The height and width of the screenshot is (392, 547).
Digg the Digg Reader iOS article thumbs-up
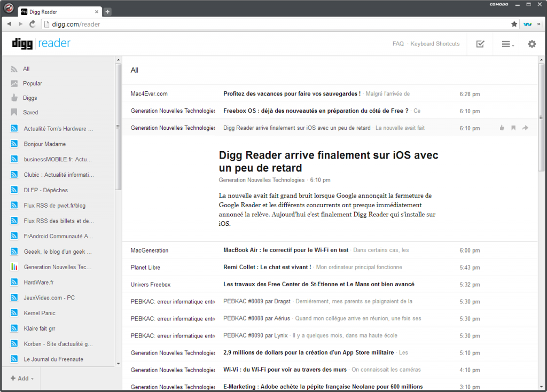(x=502, y=128)
